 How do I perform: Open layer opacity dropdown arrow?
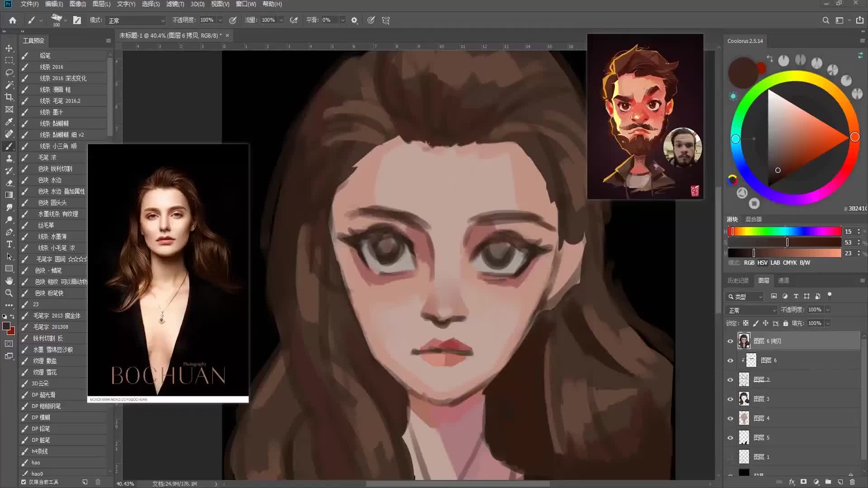[828, 310]
